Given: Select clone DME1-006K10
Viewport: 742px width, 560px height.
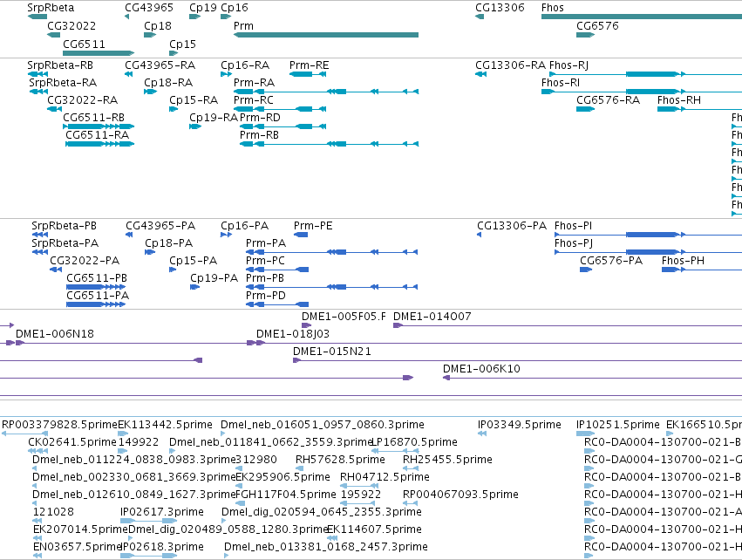Looking at the screenshot, I should click(481, 369).
